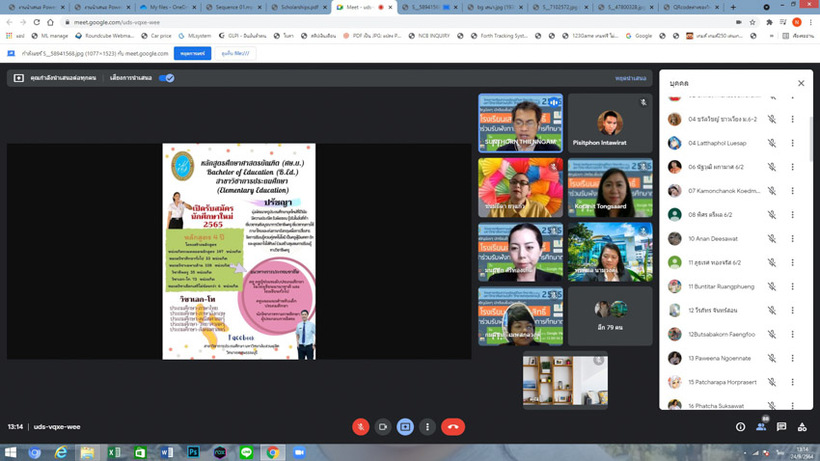The image size is (820, 461).
Task: Mute 10 Anan Deesawat's microphone
Action: [x=772, y=239]
